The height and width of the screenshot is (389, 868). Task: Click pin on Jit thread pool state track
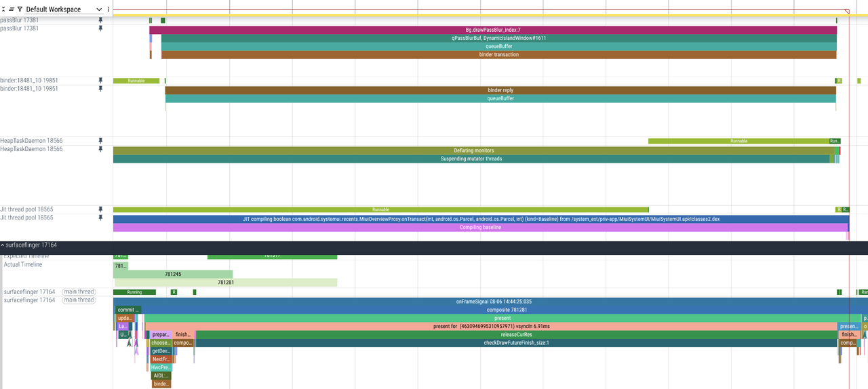pyautogui.click(x=100, y=209)
